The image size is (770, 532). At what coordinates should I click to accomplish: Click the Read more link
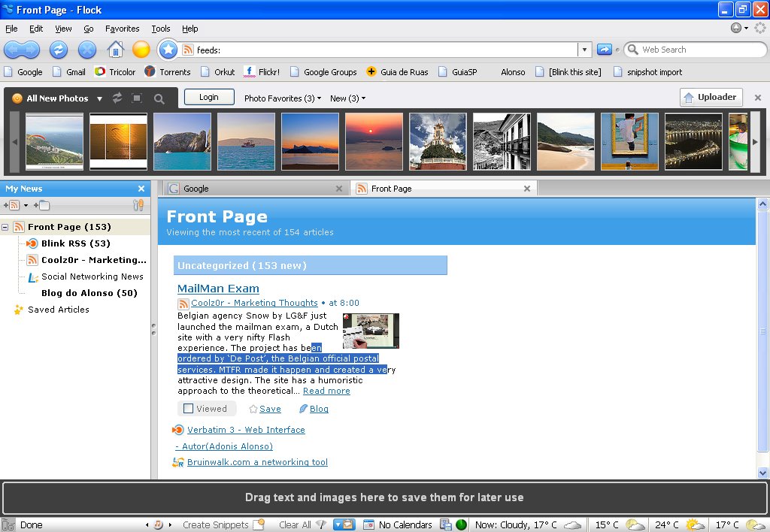click(x=326, y=391)
